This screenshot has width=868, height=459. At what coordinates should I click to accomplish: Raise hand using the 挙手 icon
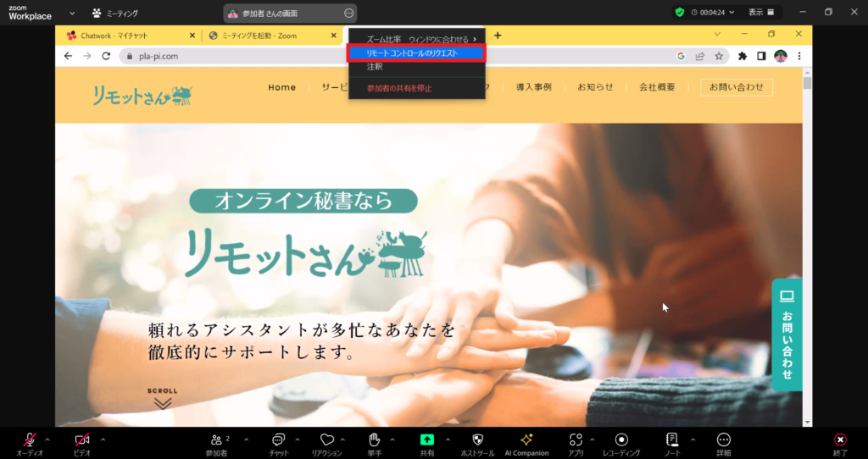tap(374, 440)
